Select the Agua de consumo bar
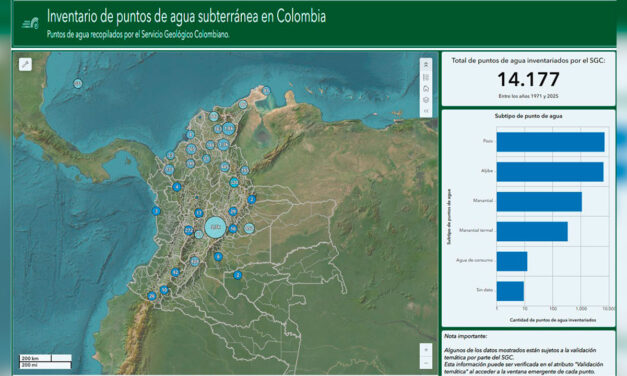The image size is (627, 376). [512, 261]
